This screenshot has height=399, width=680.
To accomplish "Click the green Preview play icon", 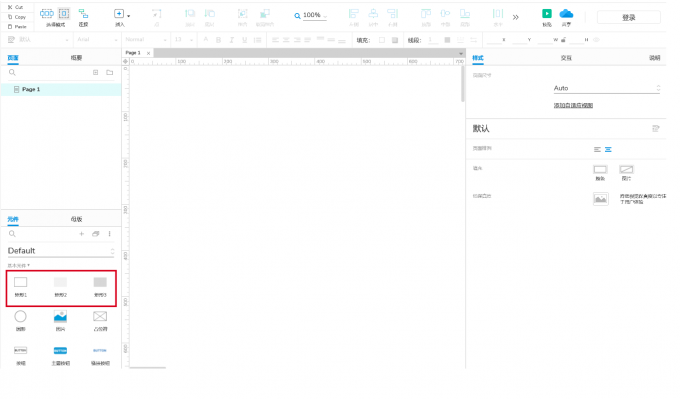I will pyautogui.click(x=547, y=14).
